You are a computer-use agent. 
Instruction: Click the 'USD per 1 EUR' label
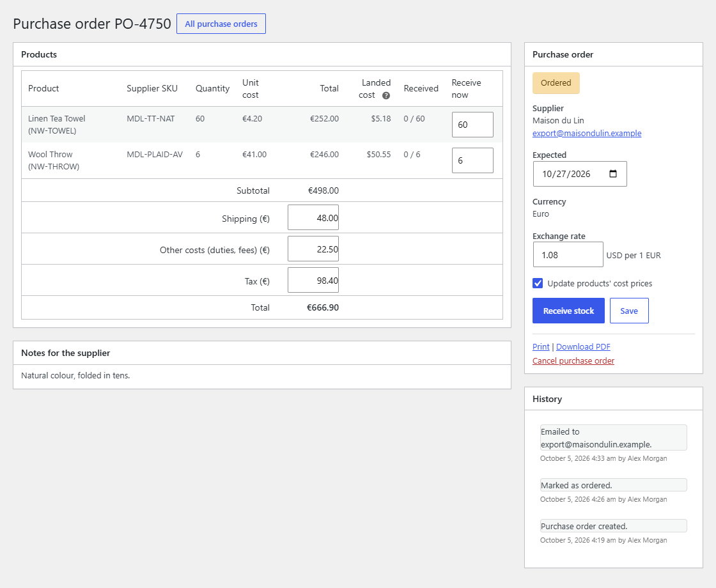pos(634,255)
